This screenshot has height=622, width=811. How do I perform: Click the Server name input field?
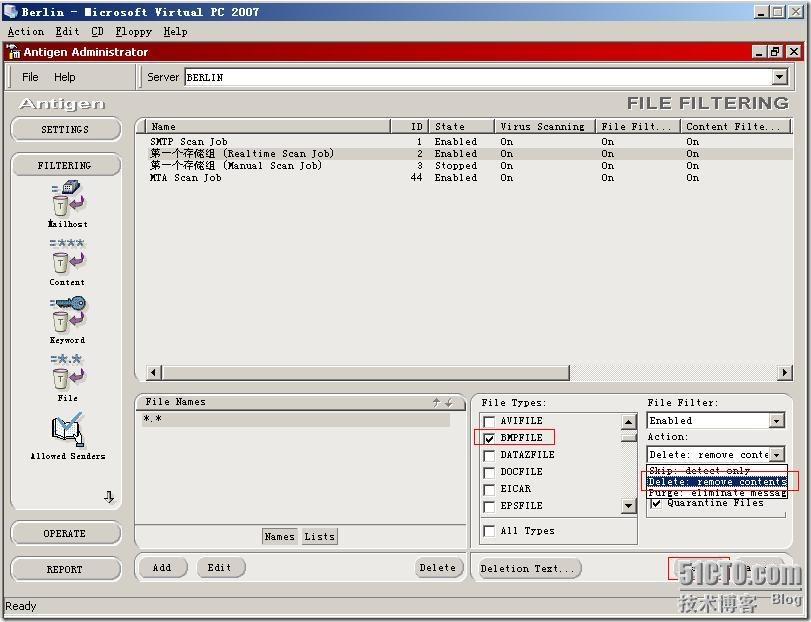point(478,78)
